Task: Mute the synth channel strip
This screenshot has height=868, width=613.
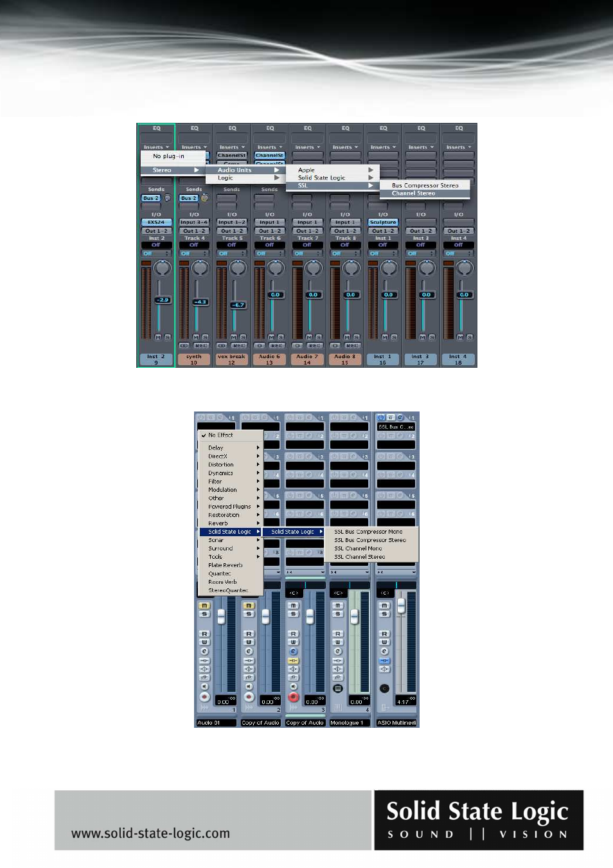Action: click(196, 337)
